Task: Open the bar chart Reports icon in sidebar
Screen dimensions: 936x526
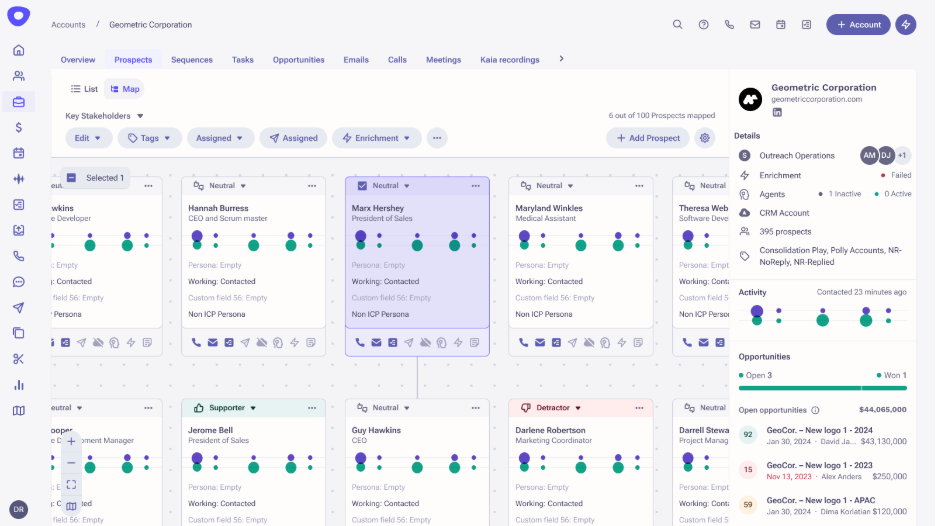Action: [19, 385]
